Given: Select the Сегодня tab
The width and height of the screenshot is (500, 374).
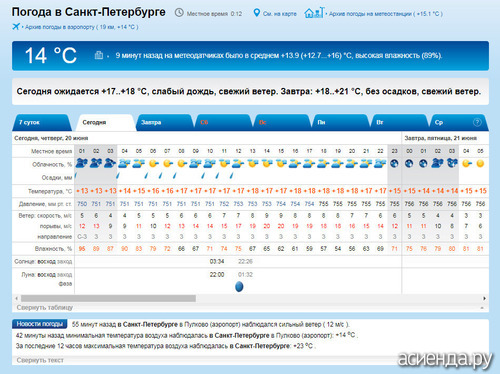Looking at the screenshot, I should (x=106, y=122).
